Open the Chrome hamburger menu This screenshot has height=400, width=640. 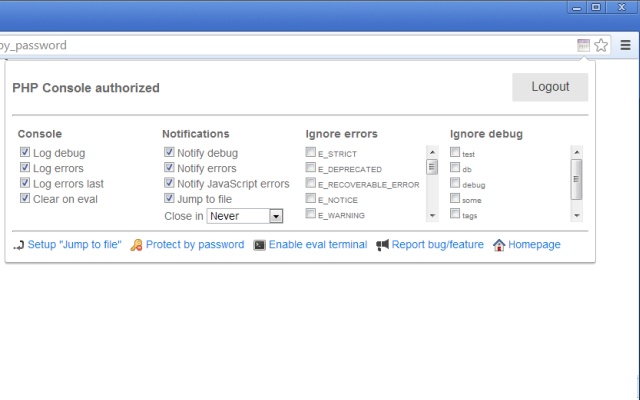click(625, 45)
